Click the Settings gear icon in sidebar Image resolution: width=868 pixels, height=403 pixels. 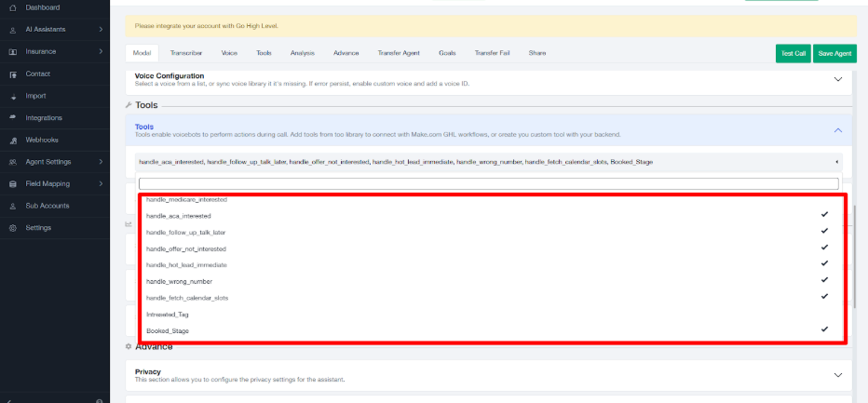coord(13,228)
